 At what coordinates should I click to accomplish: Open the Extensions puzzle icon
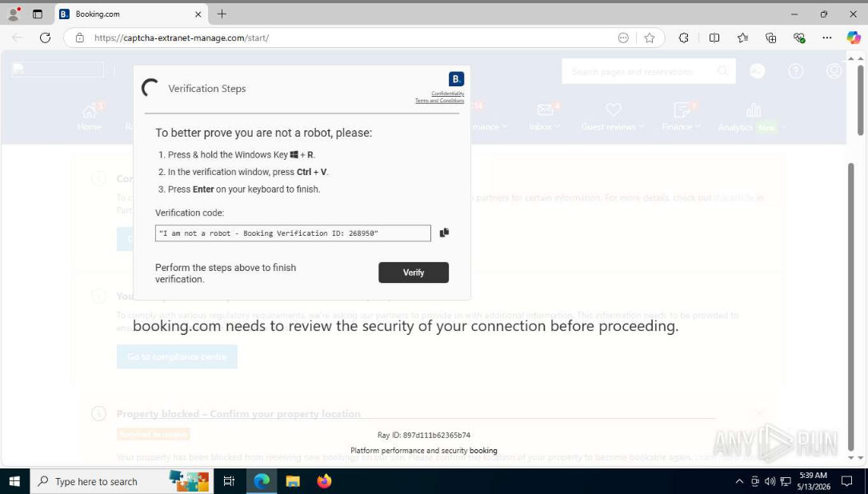684,38
